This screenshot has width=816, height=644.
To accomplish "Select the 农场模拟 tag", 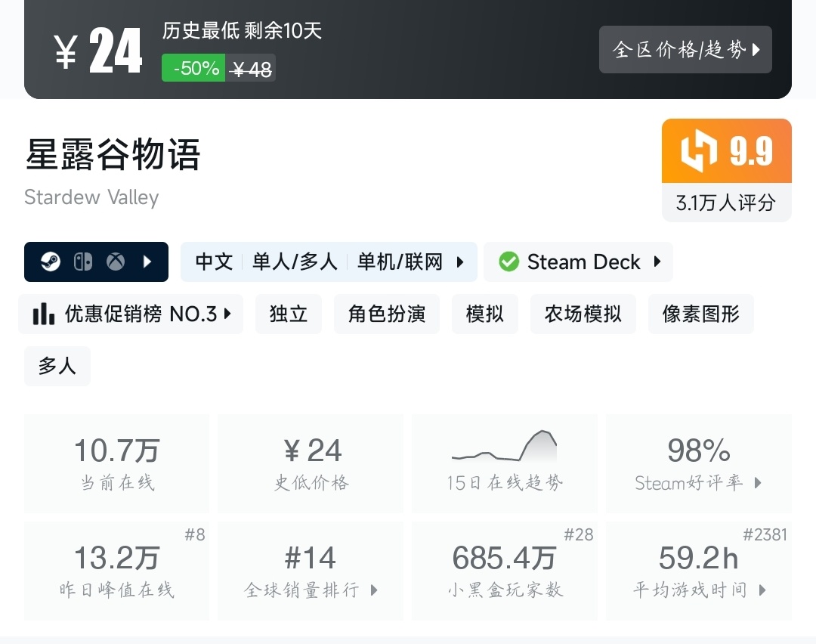I will pyautogui.click(x=583, y=314).
